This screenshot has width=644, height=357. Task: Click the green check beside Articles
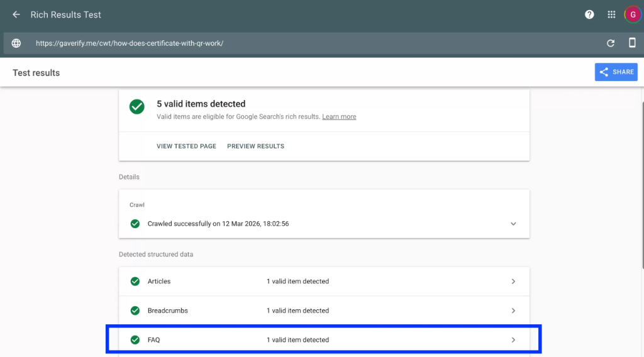(135, 282)
